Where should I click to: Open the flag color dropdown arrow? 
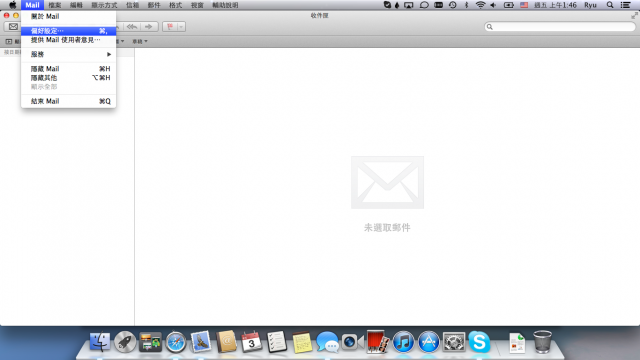(x=181, y=27)
